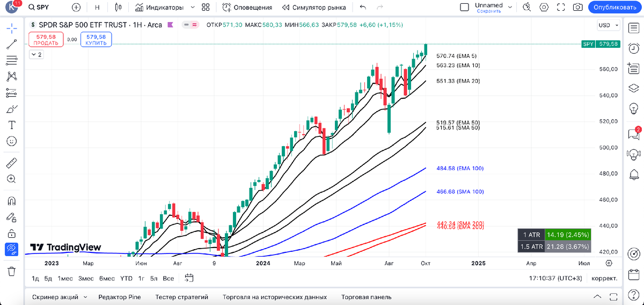Select the brush drawing tool

pyautogui.click(x=11, y=109)
